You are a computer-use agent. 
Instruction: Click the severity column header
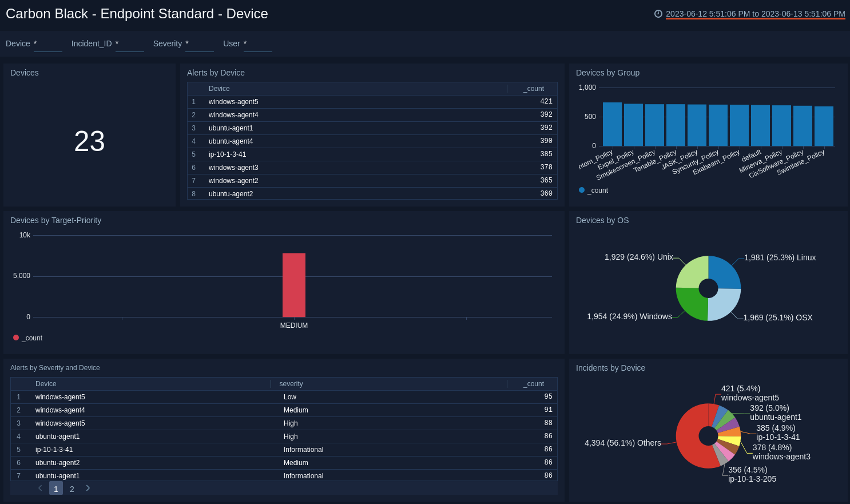click(x=291, y=383)
